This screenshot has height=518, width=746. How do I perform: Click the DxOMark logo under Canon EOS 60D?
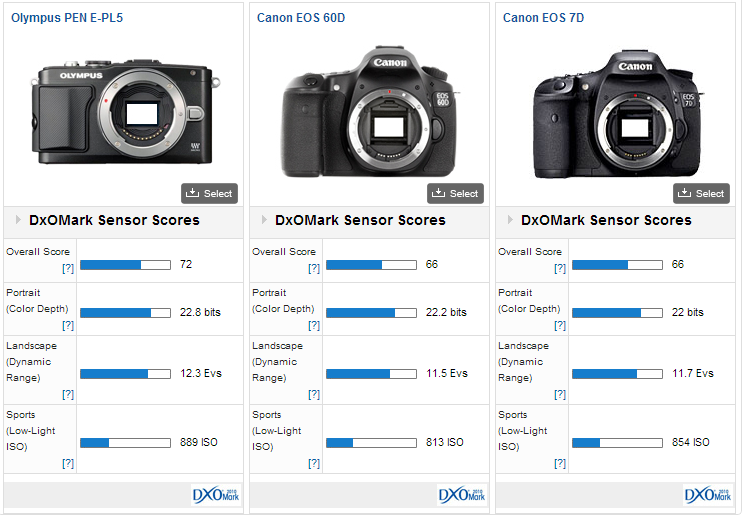[462, 495]
